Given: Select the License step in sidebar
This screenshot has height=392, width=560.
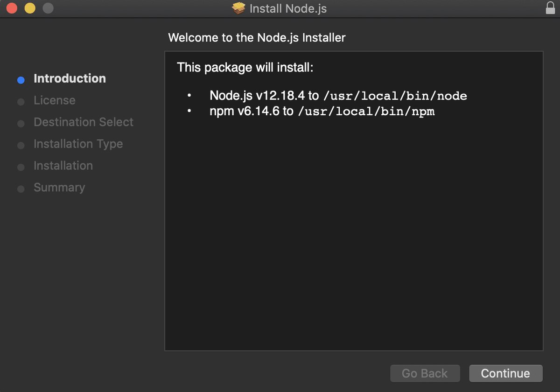Looking at the screenshot, I should (54, 100).
